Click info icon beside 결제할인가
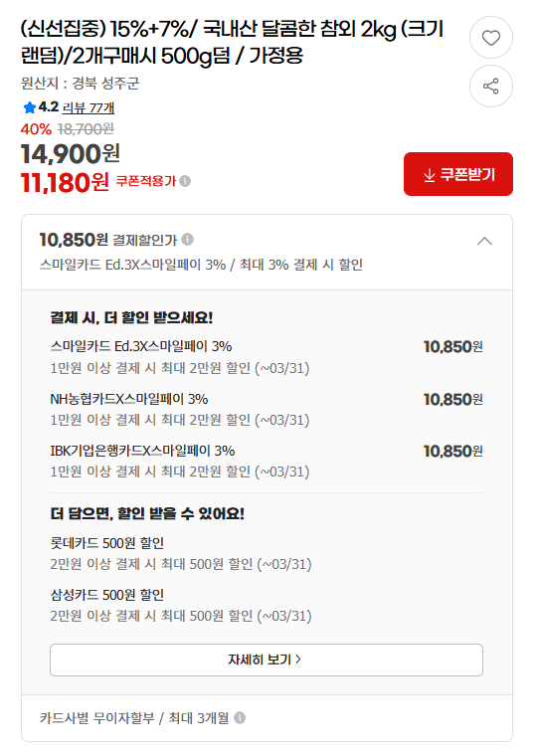 pyautogui.click(x=188, y=239)
